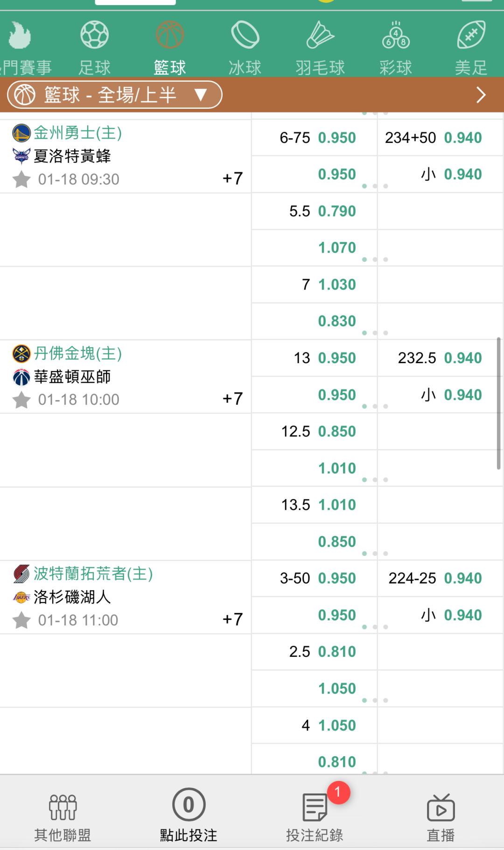Favorite the Golden State Warriors game star
The image size is (504, 850).
click(x=21, y=179)
